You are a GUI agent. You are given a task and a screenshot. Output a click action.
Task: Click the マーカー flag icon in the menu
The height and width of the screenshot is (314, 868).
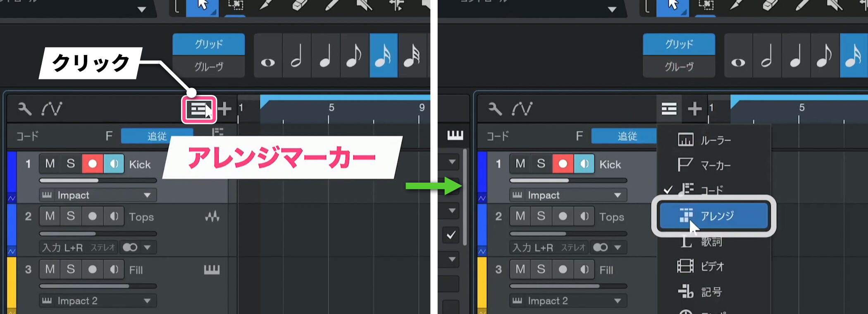685,165
